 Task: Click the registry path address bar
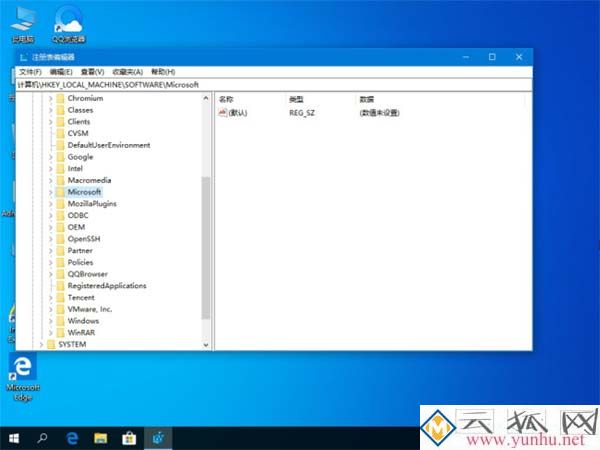pos(274,85)
